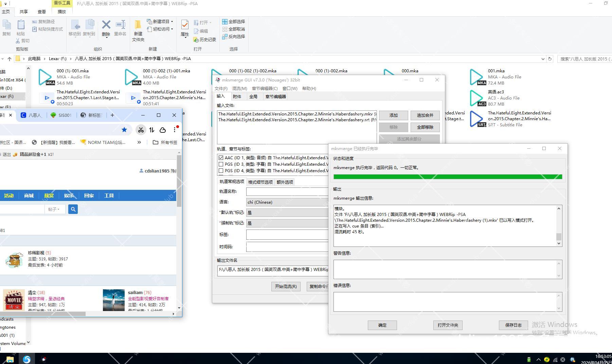Click the 轨道名称 input field
This screenshot has height=364, width=612.
(x=287, y=192)
